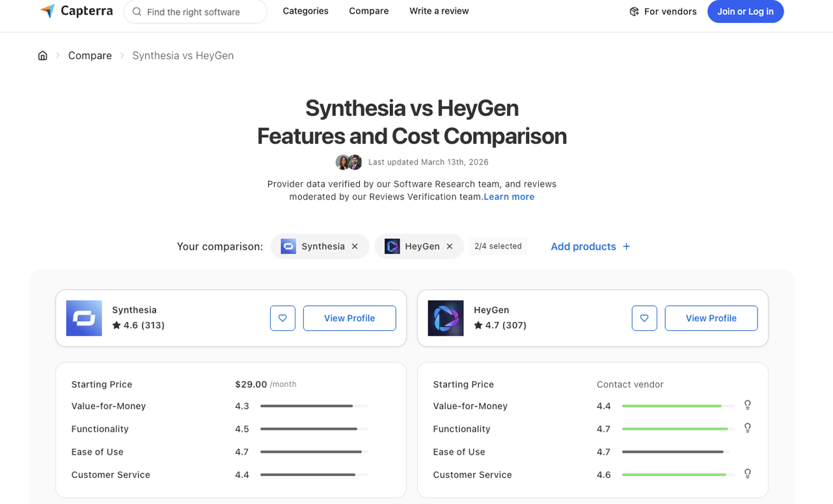Click the plus icon beside Add products
Screen dimensions: 833x504
(626, 246)
